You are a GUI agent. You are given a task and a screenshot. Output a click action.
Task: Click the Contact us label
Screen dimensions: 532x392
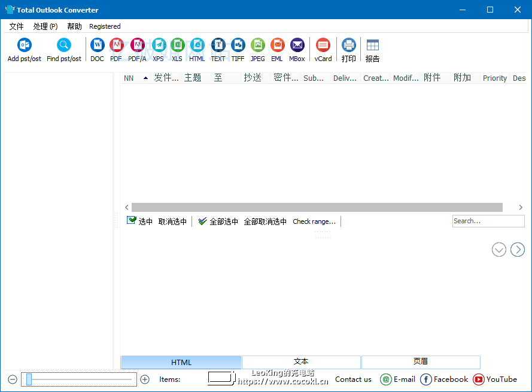point(353,379)
